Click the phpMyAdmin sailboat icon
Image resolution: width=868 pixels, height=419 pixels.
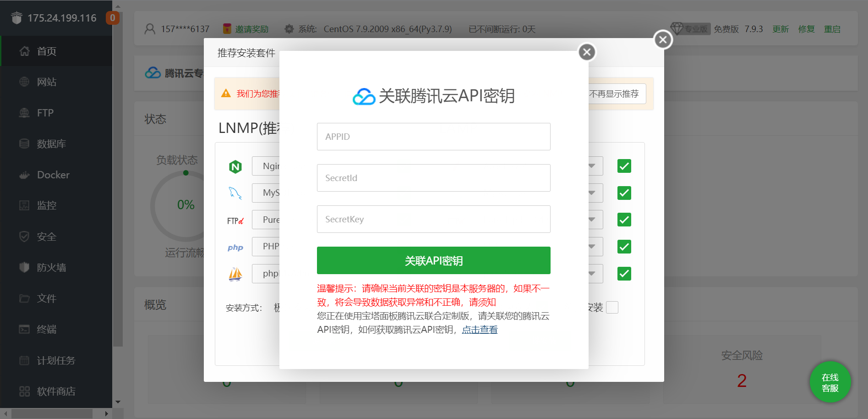click(x=235, y=274)
